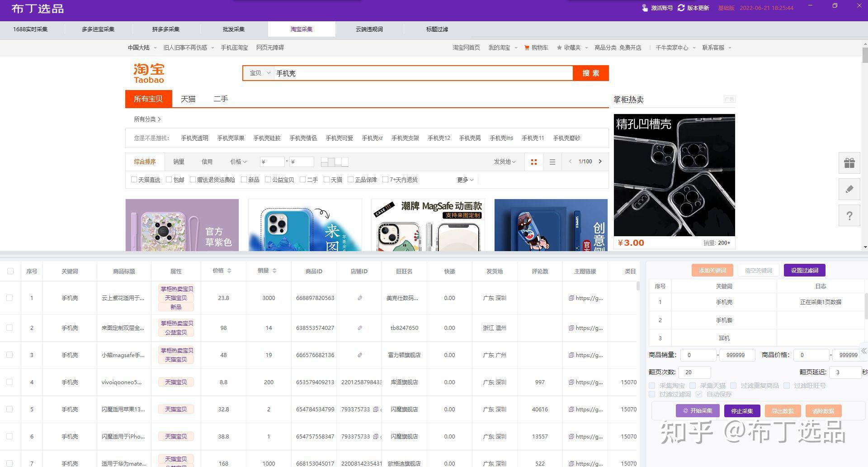Image resolution: width=868 pixels, height=467 pixels.
Task: Toggle the 自动保存 checkbox
Action: point(699,394)
